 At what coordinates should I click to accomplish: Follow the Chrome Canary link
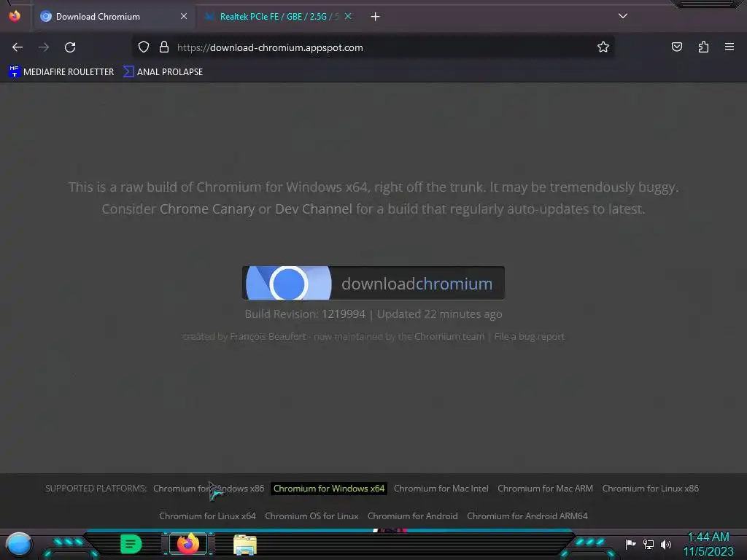[x=207, y=209]
